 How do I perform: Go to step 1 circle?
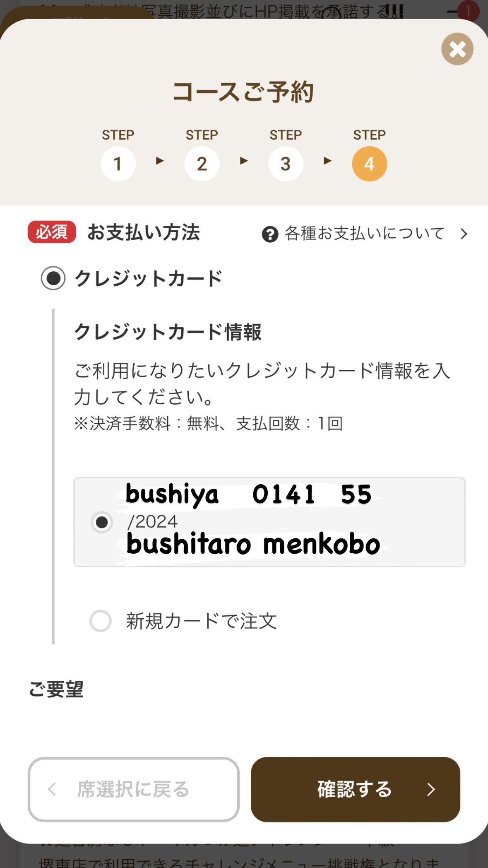118,164
